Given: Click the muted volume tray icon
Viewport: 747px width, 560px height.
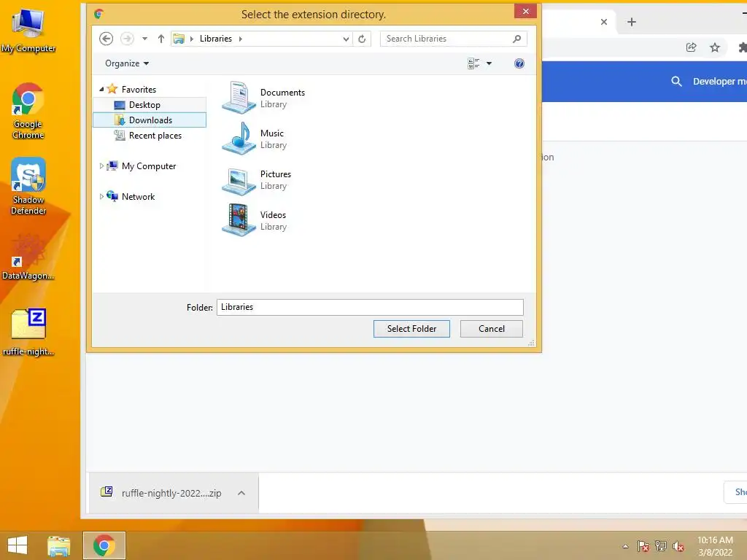Looking at the screenshot, I should 678,546.
